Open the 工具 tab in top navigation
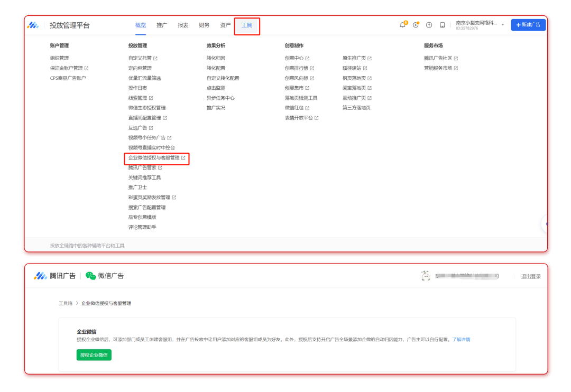Viewport: 571px width, 392px height. (x=247, y=25)
